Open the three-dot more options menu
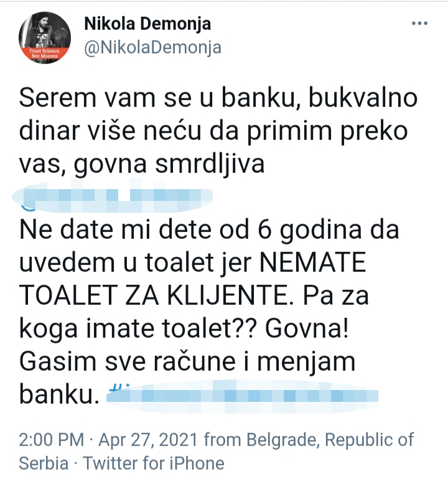The width and height of the screenshot is (448, 479). [x=419, y=23]
